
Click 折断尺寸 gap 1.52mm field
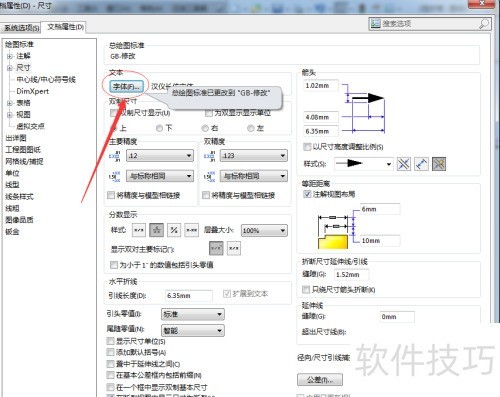[351, 275]
